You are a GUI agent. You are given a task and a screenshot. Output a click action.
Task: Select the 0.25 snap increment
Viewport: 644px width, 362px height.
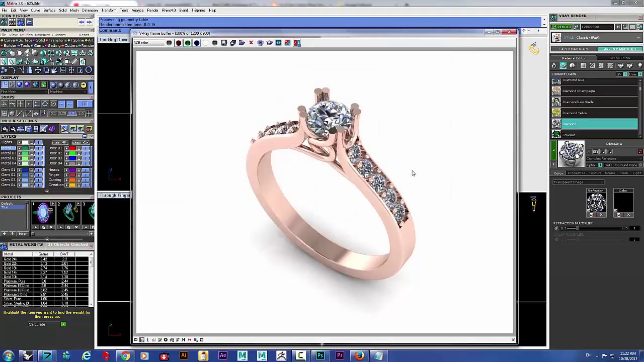pyautogui.click(x=61, y=113)
